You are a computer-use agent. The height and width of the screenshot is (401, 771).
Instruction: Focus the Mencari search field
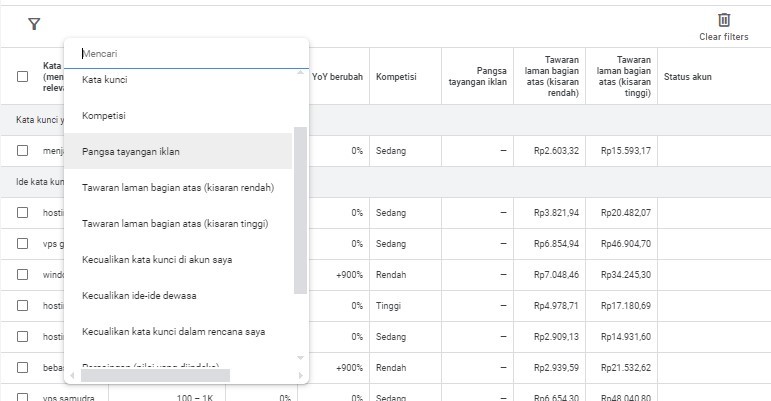[x=186, y=54]
